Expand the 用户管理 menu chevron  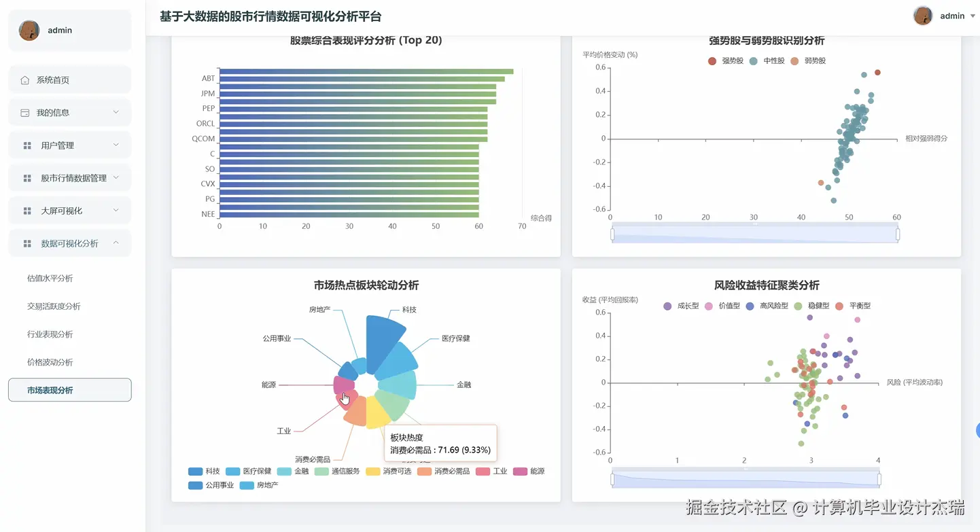click(116, 145)
